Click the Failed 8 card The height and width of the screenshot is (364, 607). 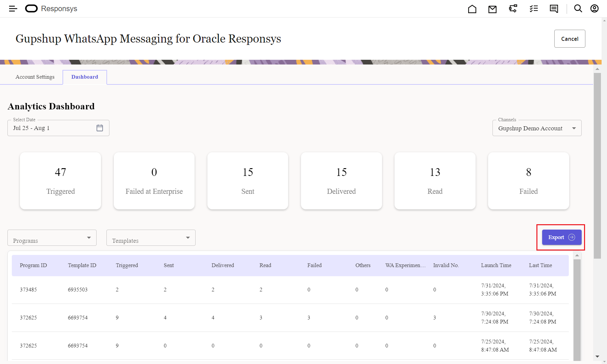(528, 181)
